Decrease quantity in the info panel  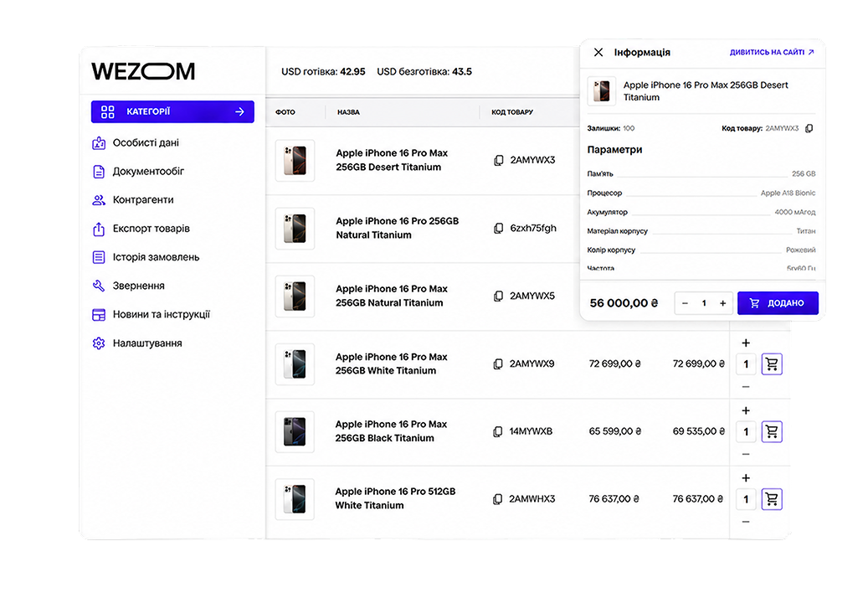pyautogui.click(x=685, y=303)
